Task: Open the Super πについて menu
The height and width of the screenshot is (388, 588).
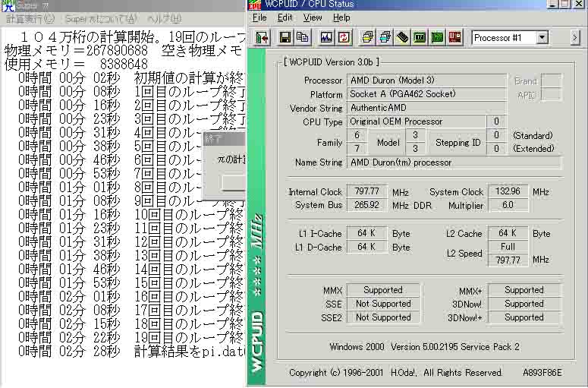Action: tap(101, 19)
